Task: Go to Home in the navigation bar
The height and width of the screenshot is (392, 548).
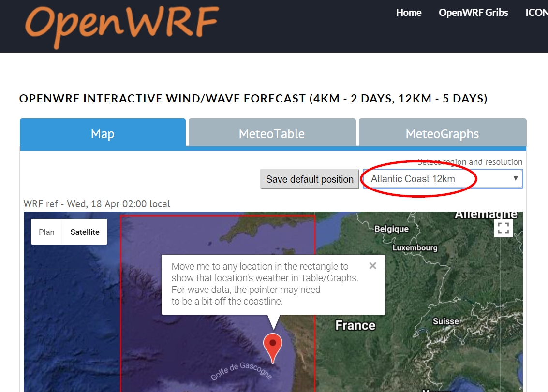Action: 409,13
